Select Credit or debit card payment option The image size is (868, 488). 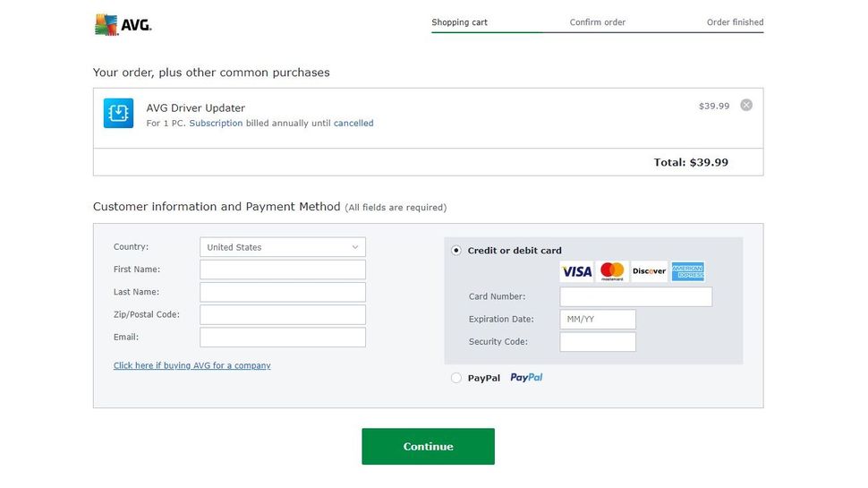coord(456,251)
